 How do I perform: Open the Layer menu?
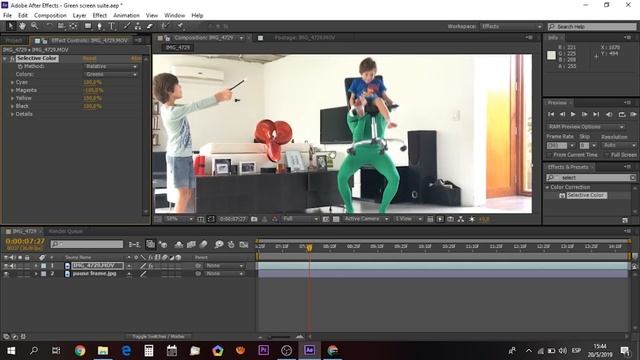point(79,16)
